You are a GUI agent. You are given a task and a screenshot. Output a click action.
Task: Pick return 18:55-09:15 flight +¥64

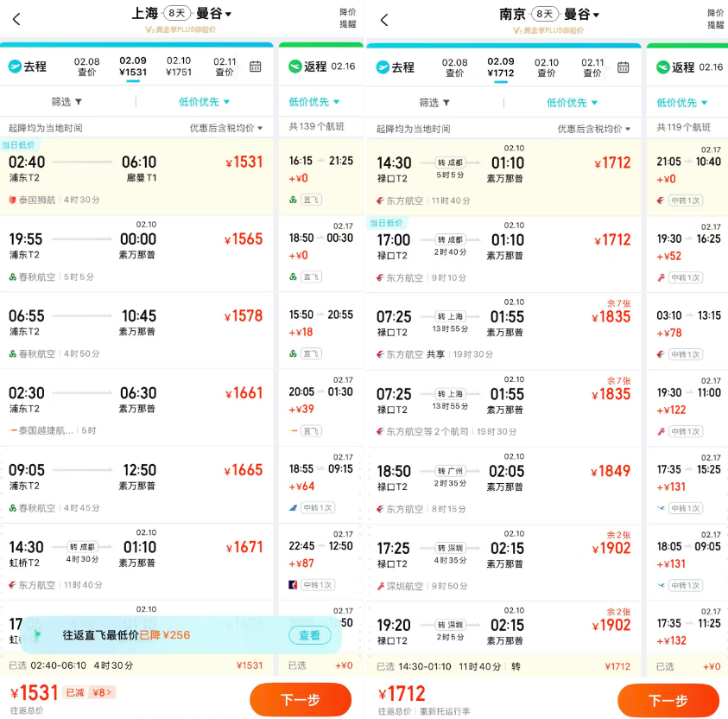point(321,485)
